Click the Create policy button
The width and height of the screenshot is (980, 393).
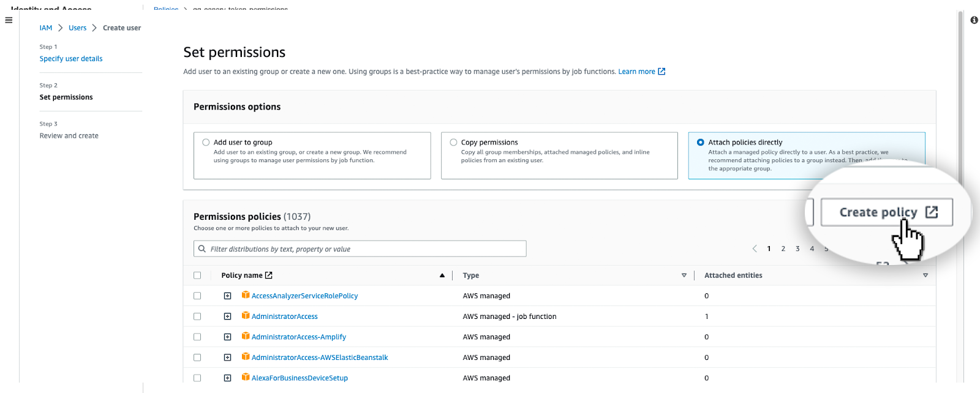[887, 212]
